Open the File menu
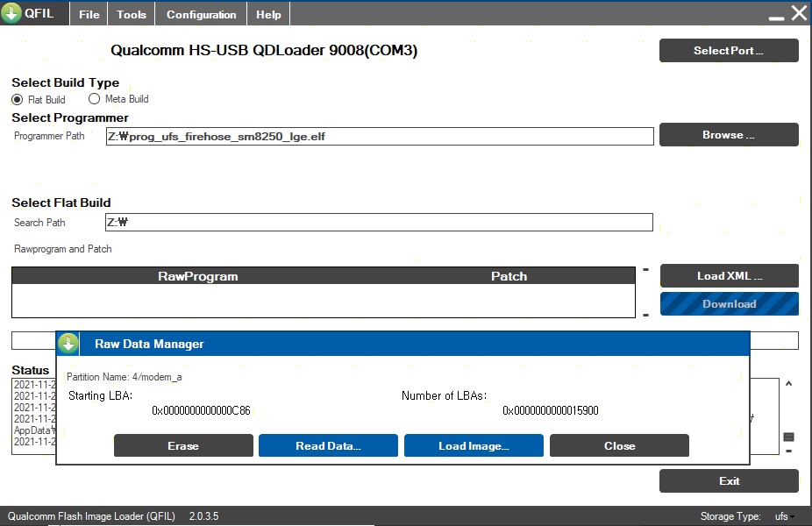 89,15
